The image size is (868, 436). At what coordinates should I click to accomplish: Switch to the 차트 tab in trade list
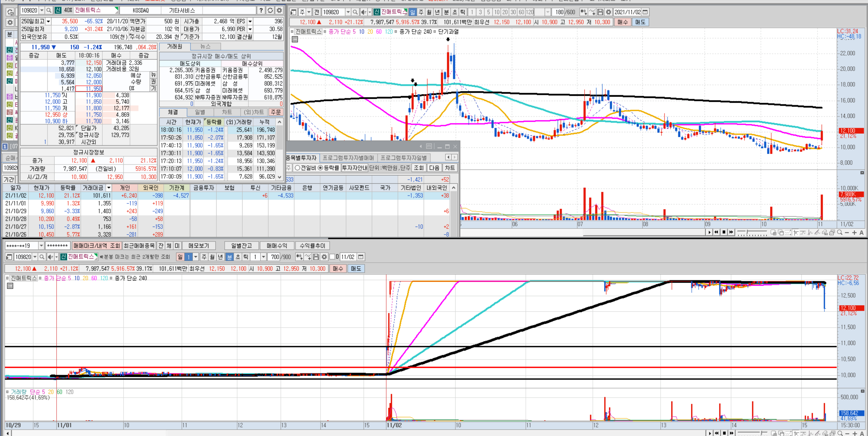[x=227, y=112]
